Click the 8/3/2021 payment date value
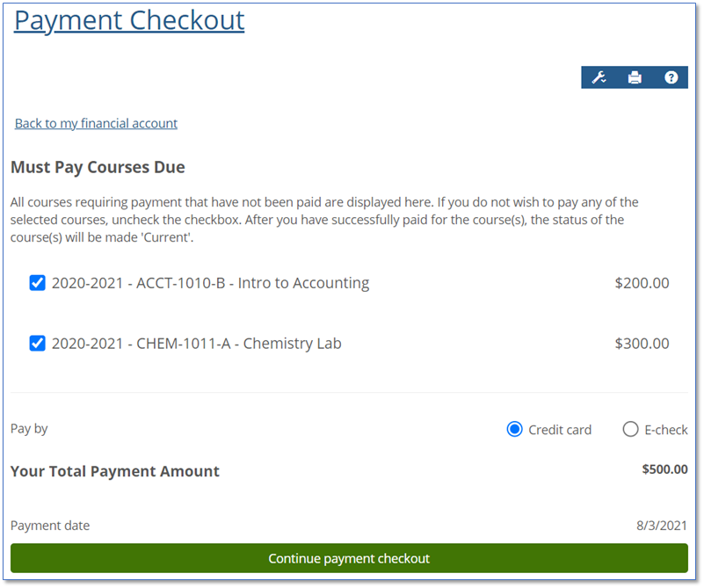 click(662, 526)
